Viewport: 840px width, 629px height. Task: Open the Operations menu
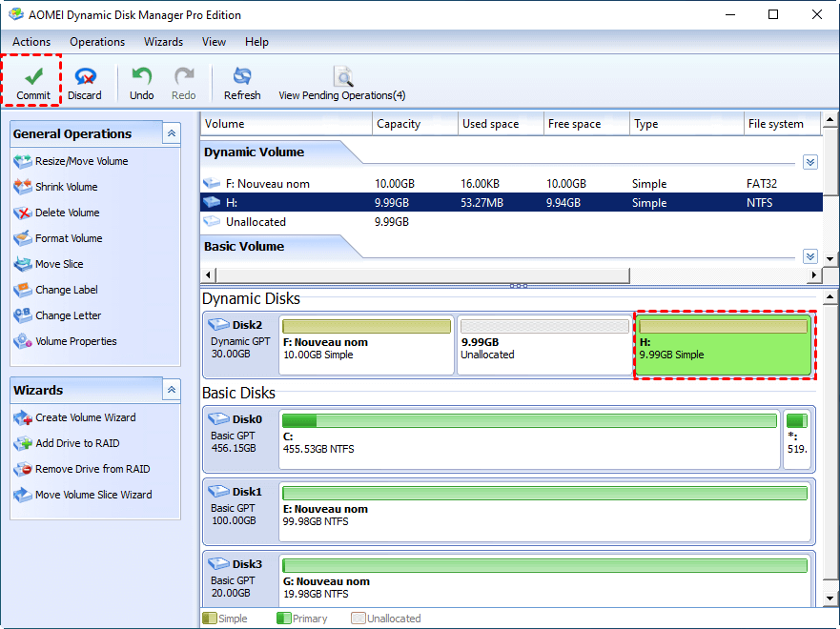[x=97, y=42]
